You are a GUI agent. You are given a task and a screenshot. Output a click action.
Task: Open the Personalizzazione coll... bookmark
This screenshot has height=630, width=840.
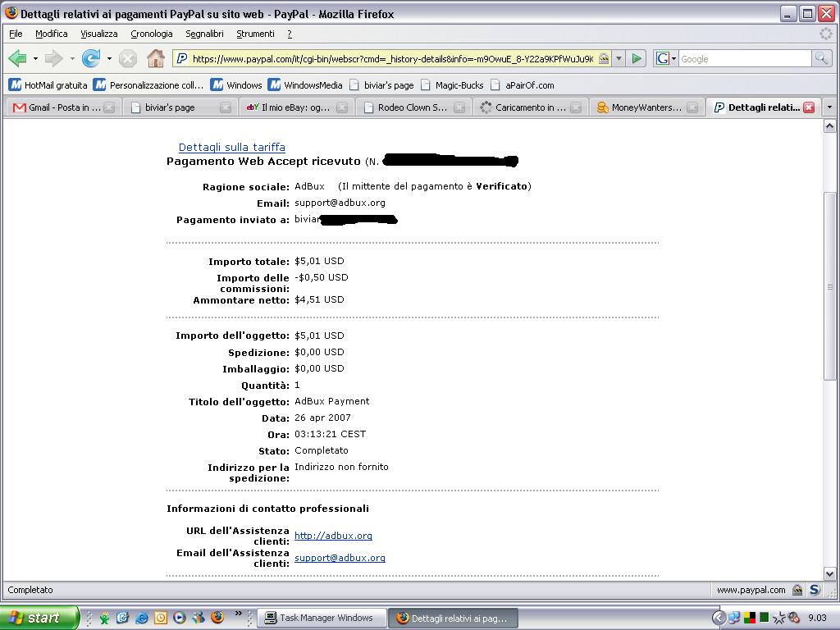coord(148,85)
